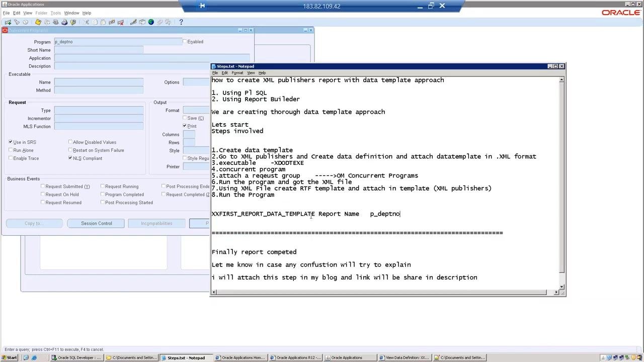This screenshot has height=362, width=644.
Task: Open Window Help question mark icon
Action: (181, 22)
